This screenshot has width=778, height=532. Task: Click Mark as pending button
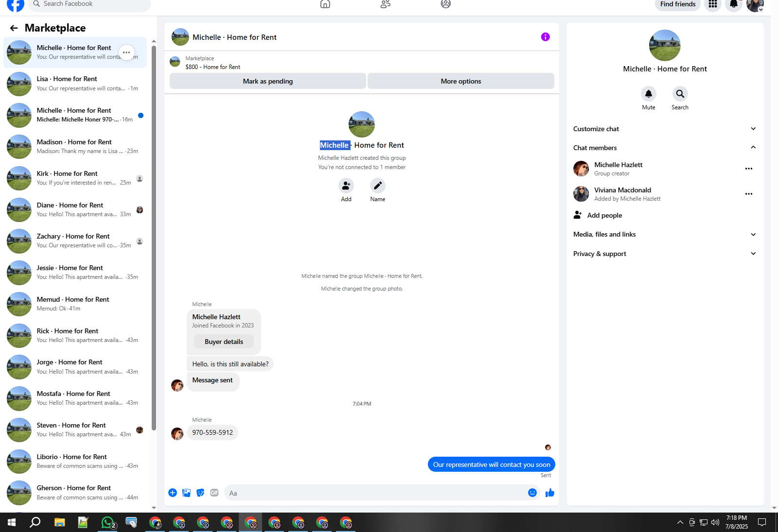[x=267, y=81]
